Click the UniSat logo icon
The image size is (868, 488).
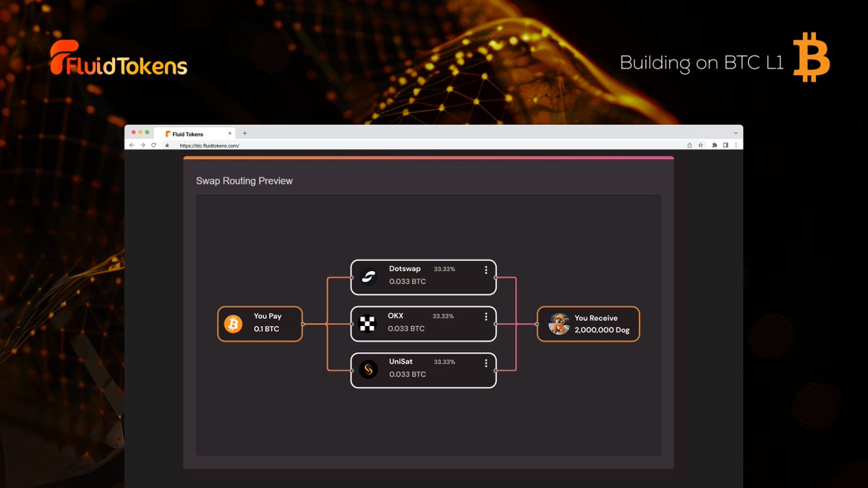tap(369, 370)
